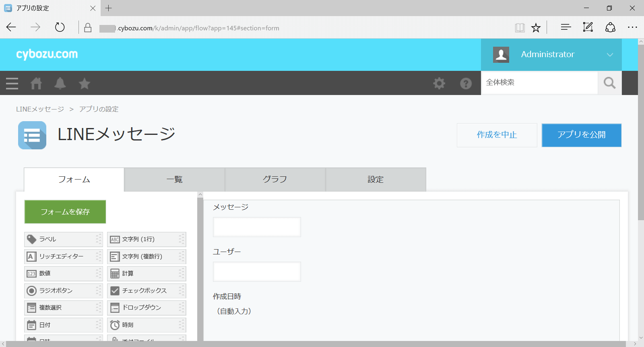Click the cybozu.com logo
Screen dimensions: 644x347
47,54
